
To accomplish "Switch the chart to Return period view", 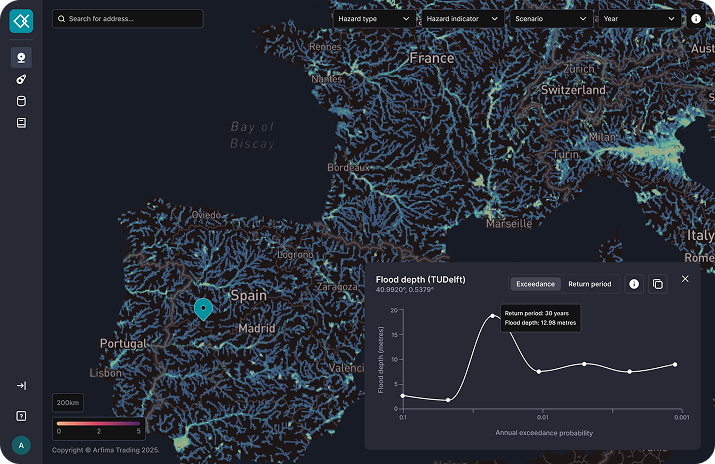I will (589, 284).
